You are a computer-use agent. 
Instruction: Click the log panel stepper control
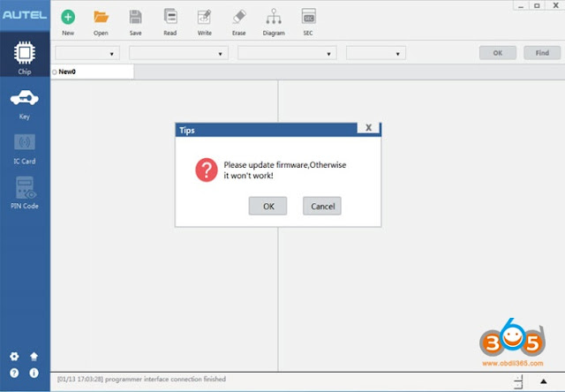tap(518, 382)
